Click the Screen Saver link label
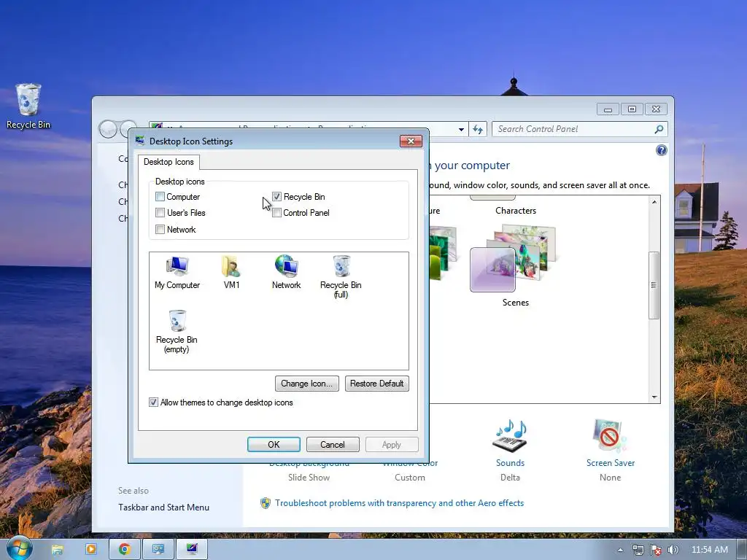The width and height of the screenshot is (747, 560). point(611,463)
